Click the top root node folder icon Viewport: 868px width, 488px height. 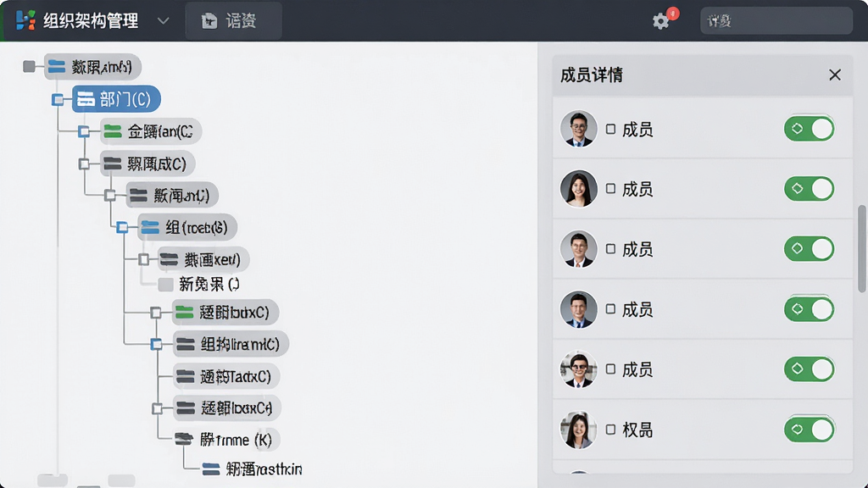57,67
